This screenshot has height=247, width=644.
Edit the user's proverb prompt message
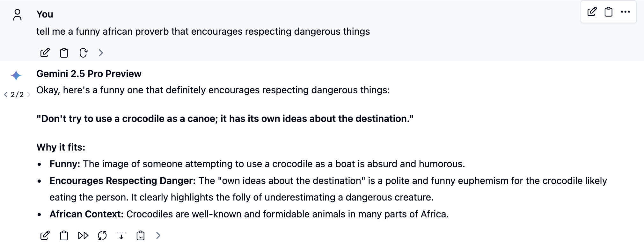tap(45, 53)
